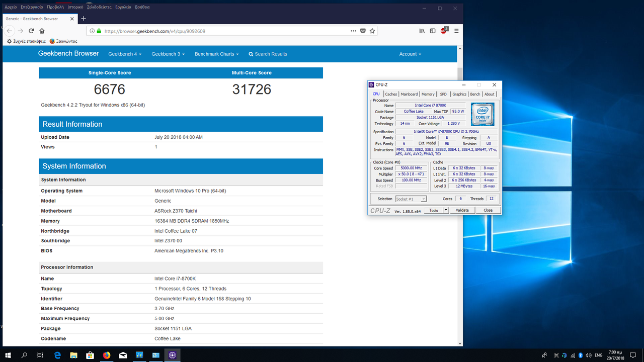Expand the Geekbench 3 dropdown
This screenshot has width=644, height=362.
click(168, 54)
